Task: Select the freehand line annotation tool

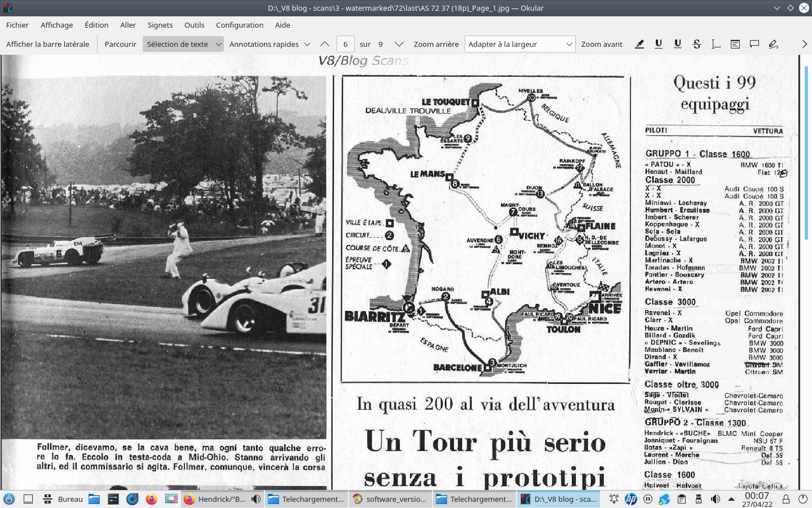Action: click(x=774, y=44)
